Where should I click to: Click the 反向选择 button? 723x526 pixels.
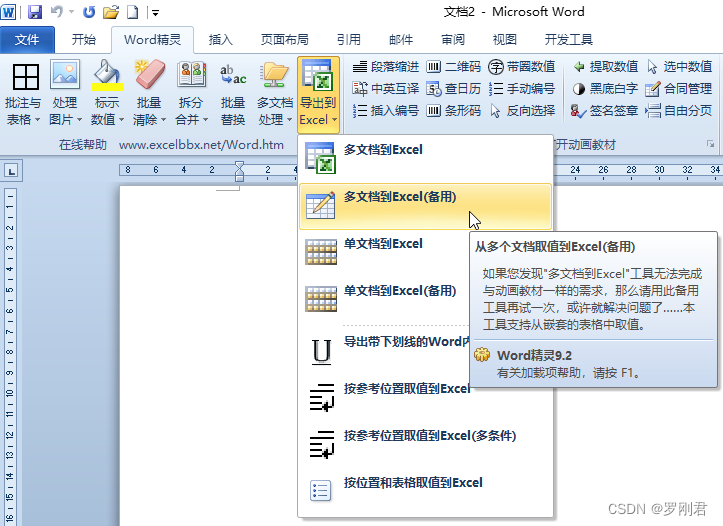coord(522,111)
